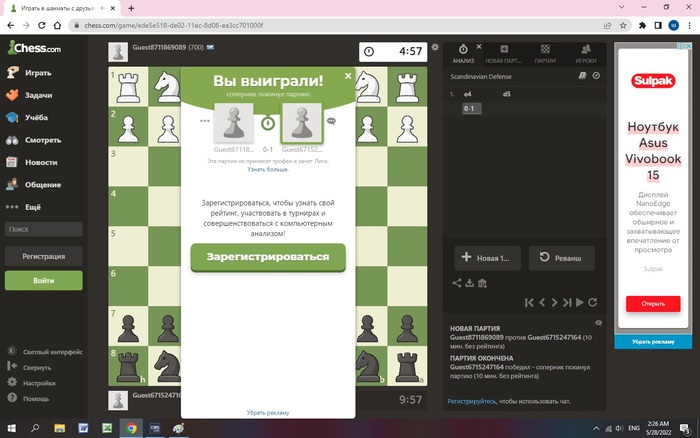Close the Анализ tab
This screenshot has width=700, height=438.
pos(479,46)
